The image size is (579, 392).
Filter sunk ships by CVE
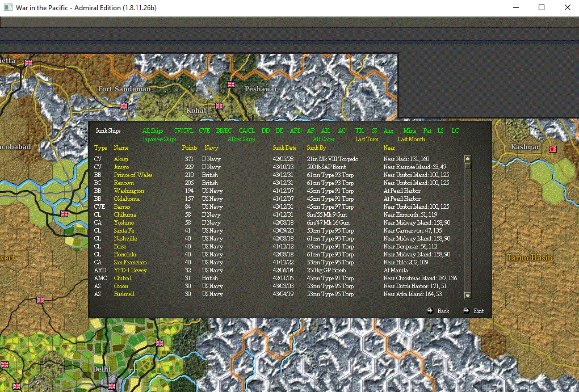[204, 130]
